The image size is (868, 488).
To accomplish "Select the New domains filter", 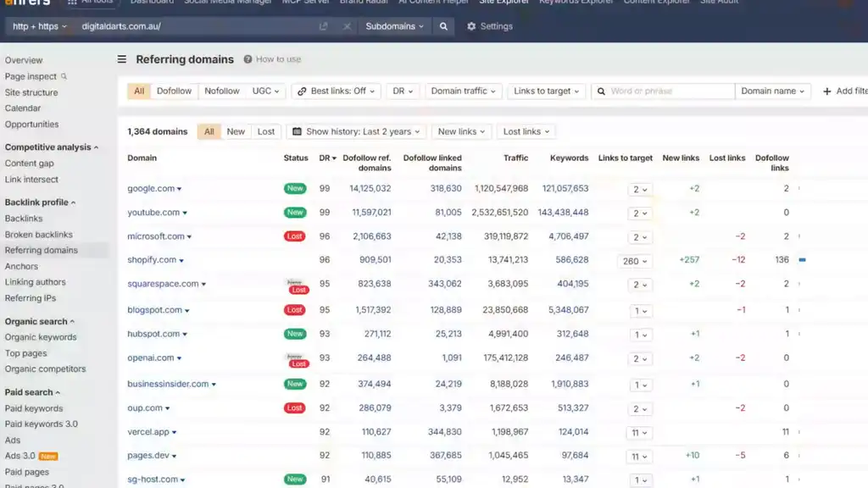I will click(236, 131).
